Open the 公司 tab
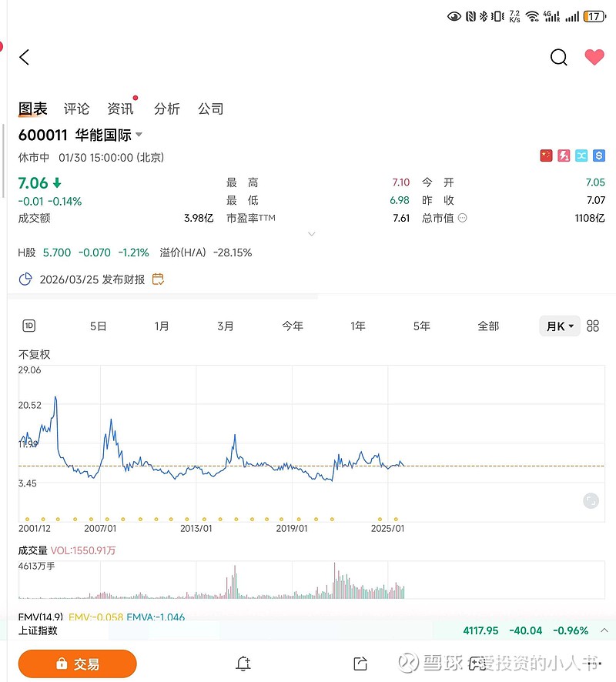 211,109
